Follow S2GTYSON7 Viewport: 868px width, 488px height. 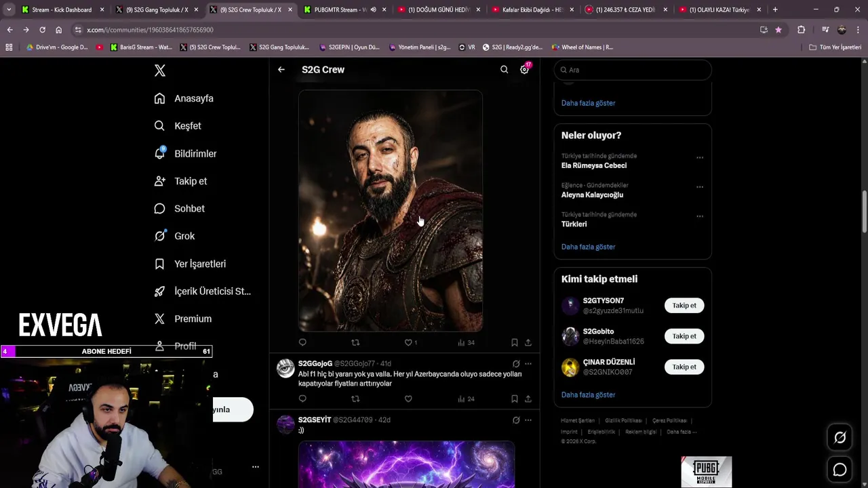pyautogui.click(x=684, y=306)
